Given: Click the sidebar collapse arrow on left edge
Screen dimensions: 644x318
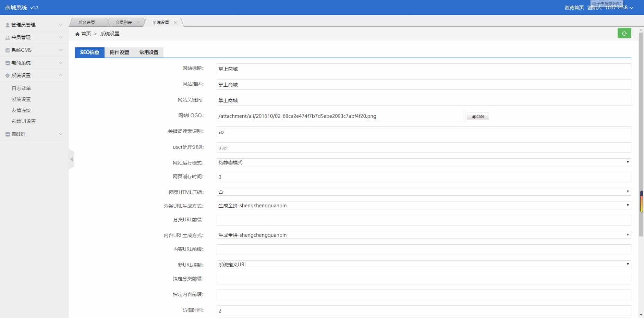Looking at the screenshot, I should click(x=72, y=159).
